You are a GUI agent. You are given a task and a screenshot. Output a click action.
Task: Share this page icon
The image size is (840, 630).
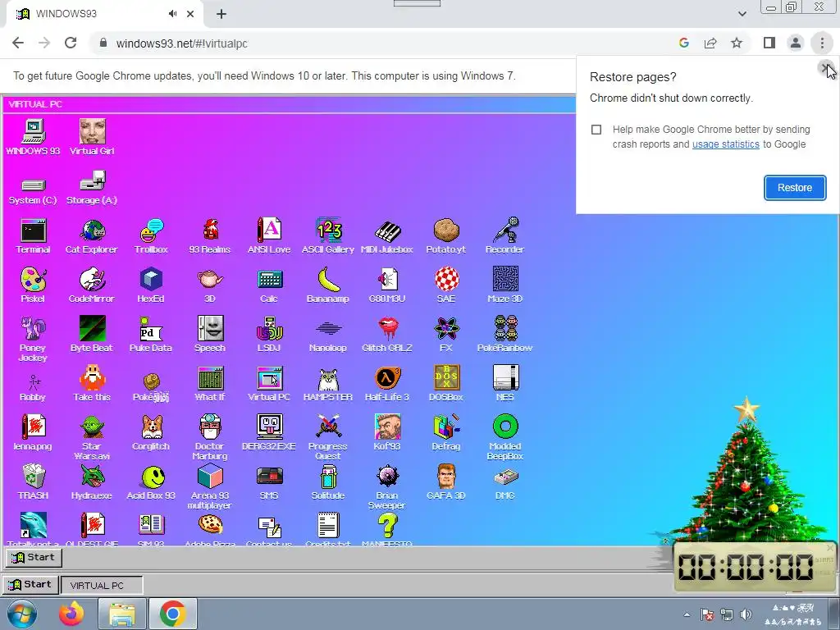tap(710, 43)
